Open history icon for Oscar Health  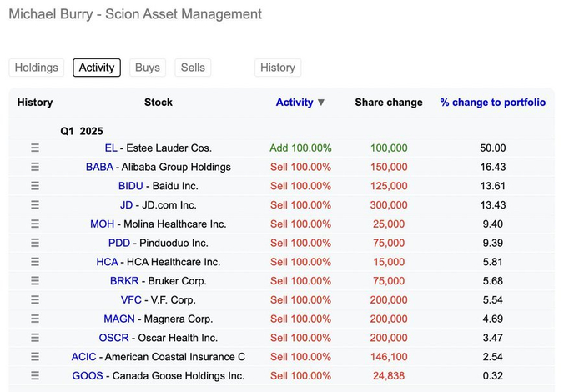(35, 338)
